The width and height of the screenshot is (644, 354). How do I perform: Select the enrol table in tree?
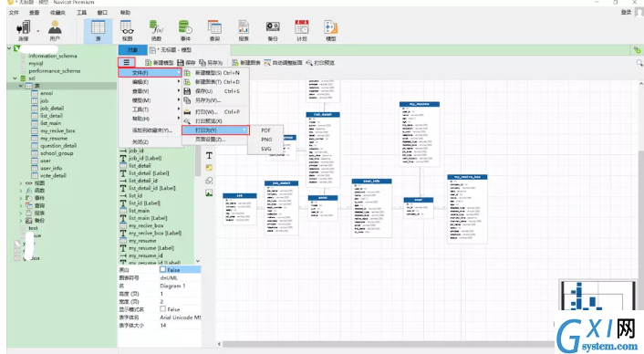click(47, 93)
